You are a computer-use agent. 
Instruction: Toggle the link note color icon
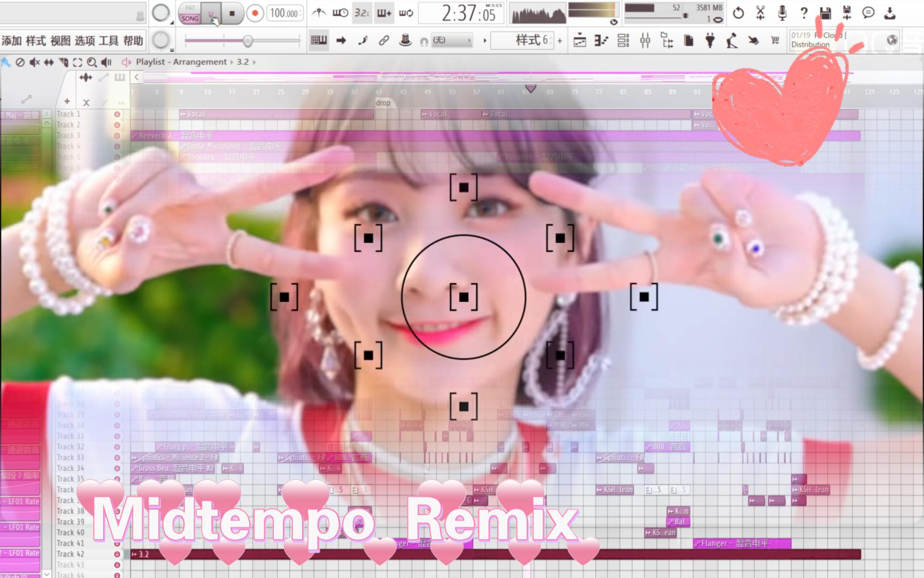384,40
